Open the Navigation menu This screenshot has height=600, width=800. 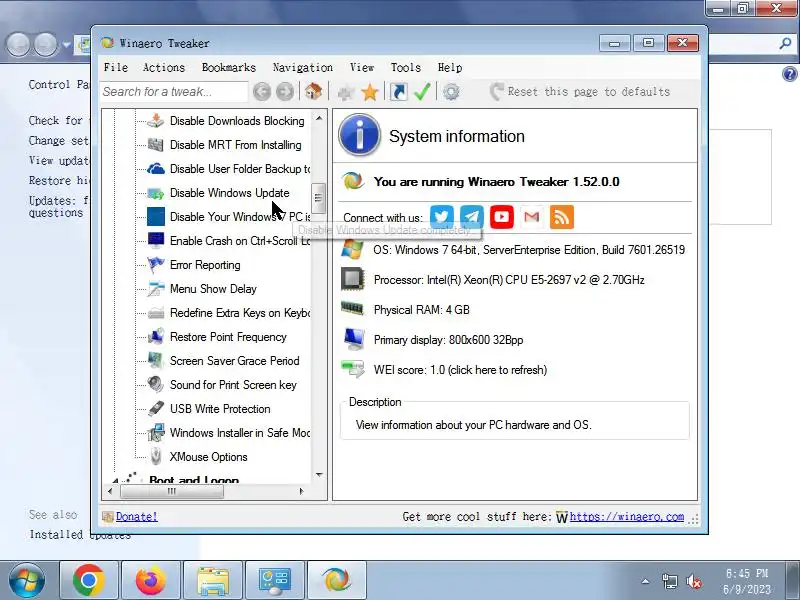pyautogui.click(x=303, y=67)
